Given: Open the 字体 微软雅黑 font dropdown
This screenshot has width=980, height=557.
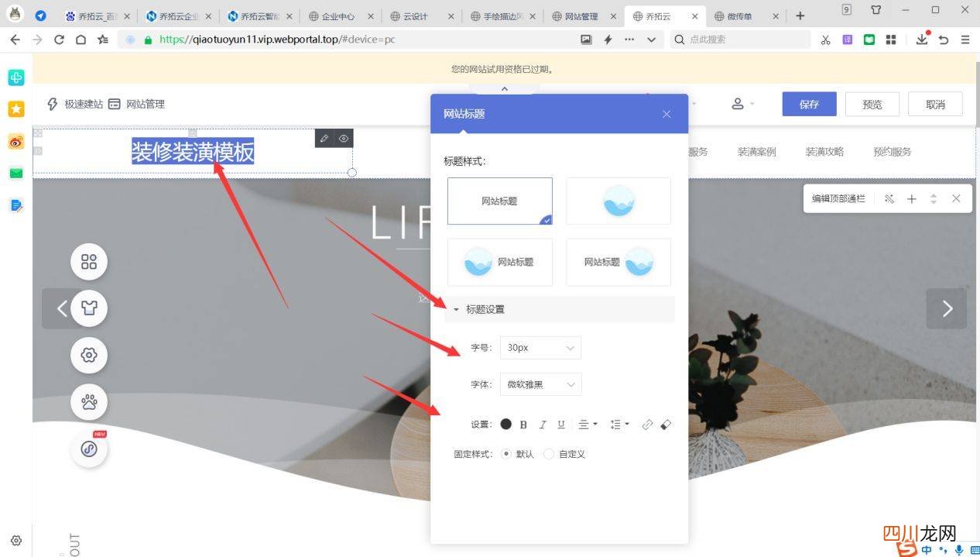Looking at the screenshot, I should 540,384.
